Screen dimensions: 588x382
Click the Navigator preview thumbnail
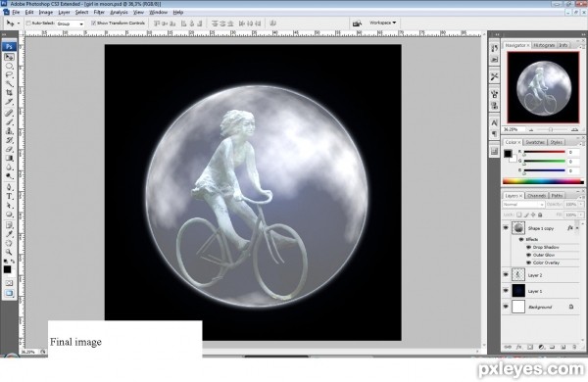click(x=543, y=87)
